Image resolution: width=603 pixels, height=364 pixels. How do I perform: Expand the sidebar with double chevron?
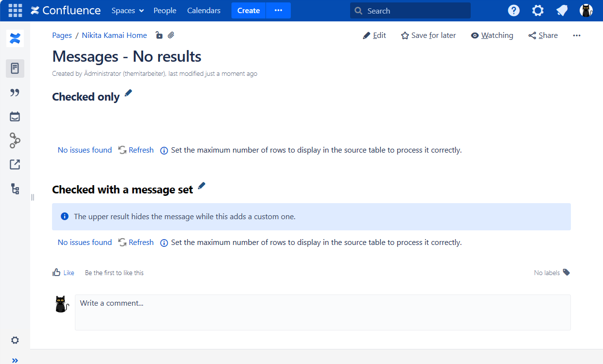pyautogui.click(x=15, y=360)
